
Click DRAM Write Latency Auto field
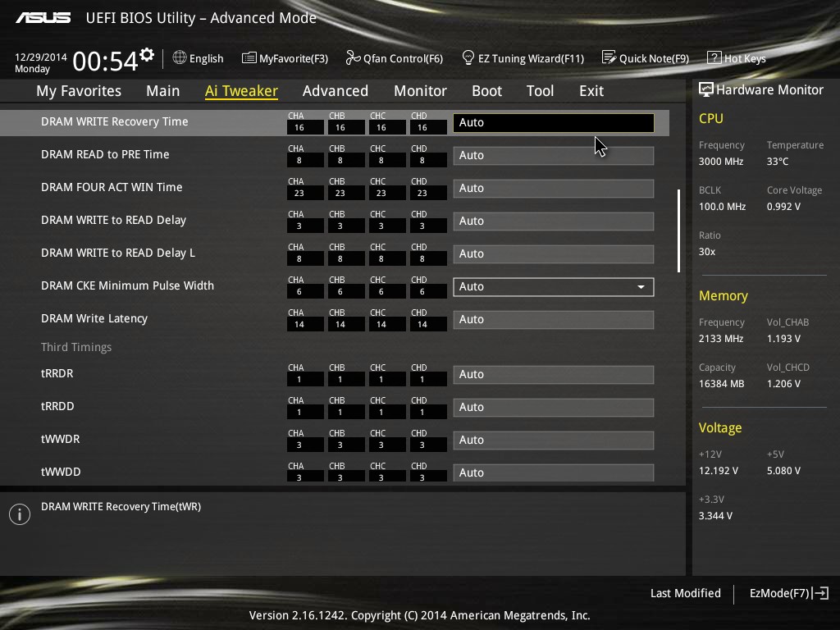(554, 319)
